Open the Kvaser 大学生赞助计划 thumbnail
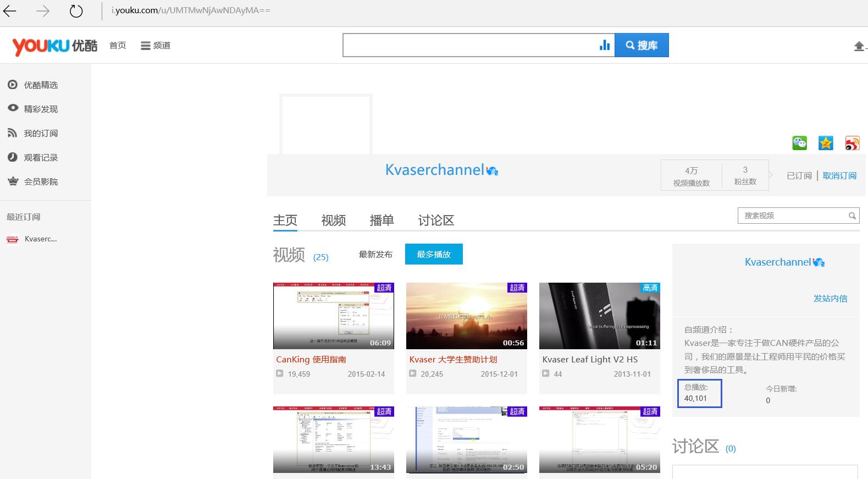Viewport: 868px width, 479px height. click(x=467, y=316)
